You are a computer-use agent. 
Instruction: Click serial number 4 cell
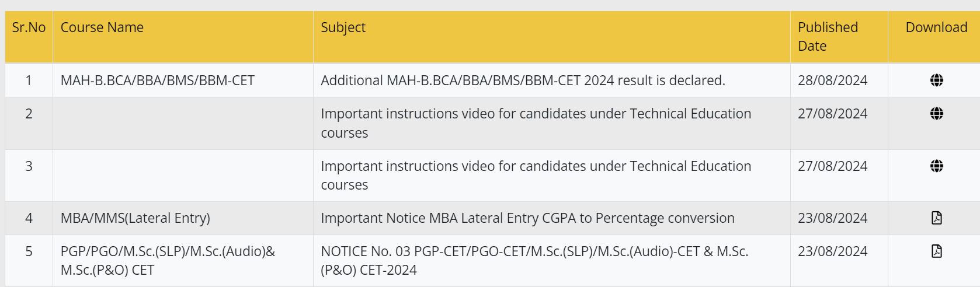(29, 218)
